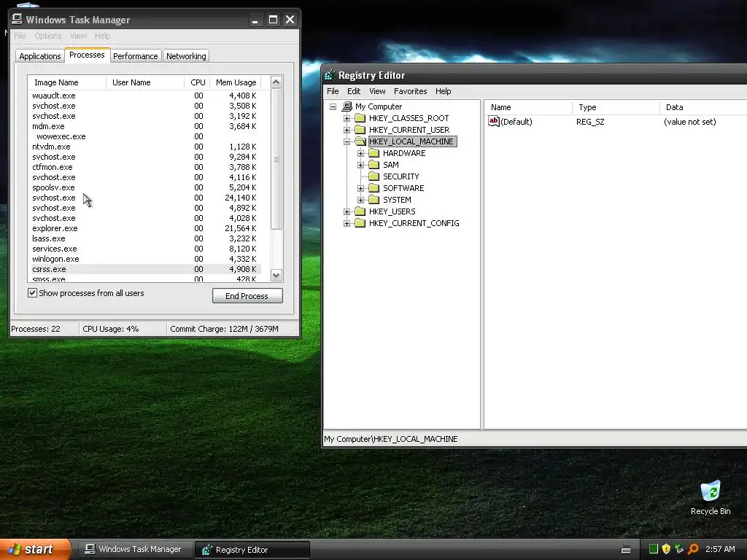Click the (Default) string value icon
Image resolution: width=747 pixels, height=560 pixels.
pos(494,122)
